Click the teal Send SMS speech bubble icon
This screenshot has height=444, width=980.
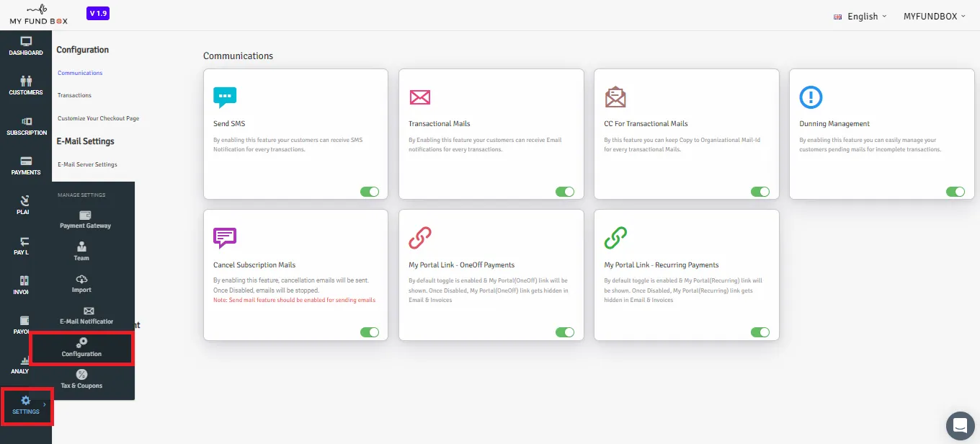(225, 97)
